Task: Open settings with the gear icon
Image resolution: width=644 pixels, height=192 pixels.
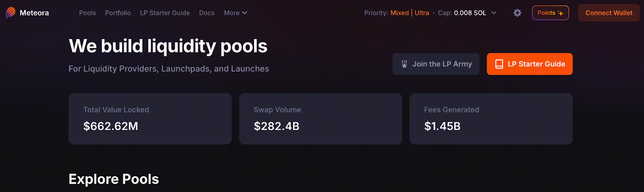Action: coord(517,13)
